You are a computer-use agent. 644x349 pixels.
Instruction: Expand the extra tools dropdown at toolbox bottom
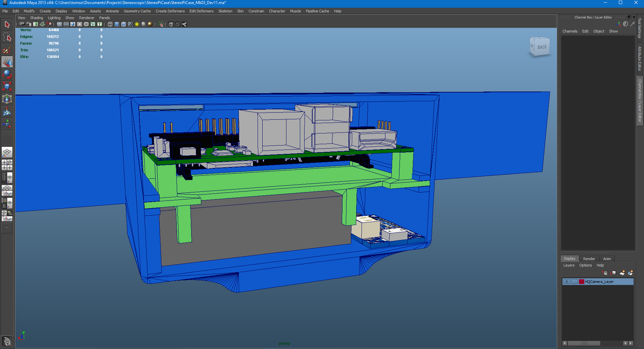click(7, 228)
